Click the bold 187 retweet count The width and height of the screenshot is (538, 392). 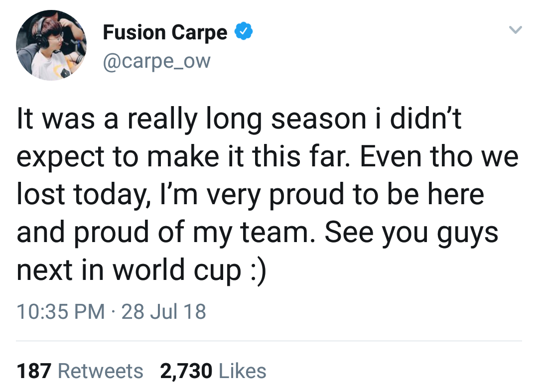(34, 371)
